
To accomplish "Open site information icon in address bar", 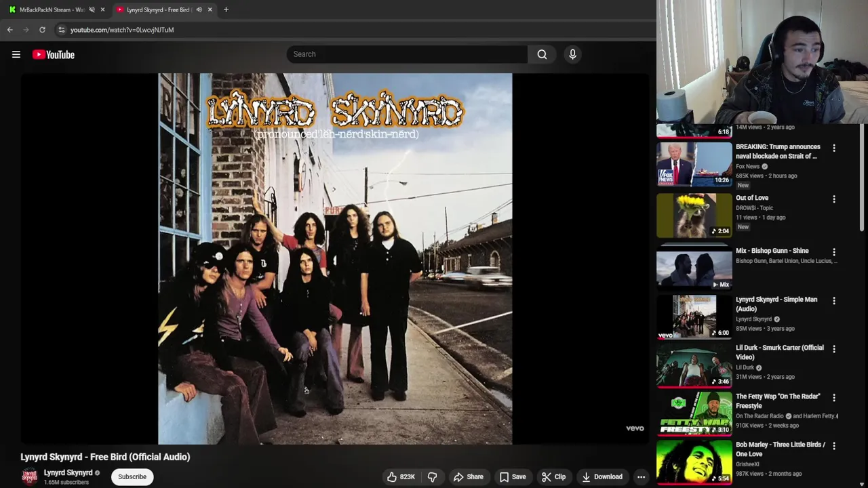I will tap(62, 30).
